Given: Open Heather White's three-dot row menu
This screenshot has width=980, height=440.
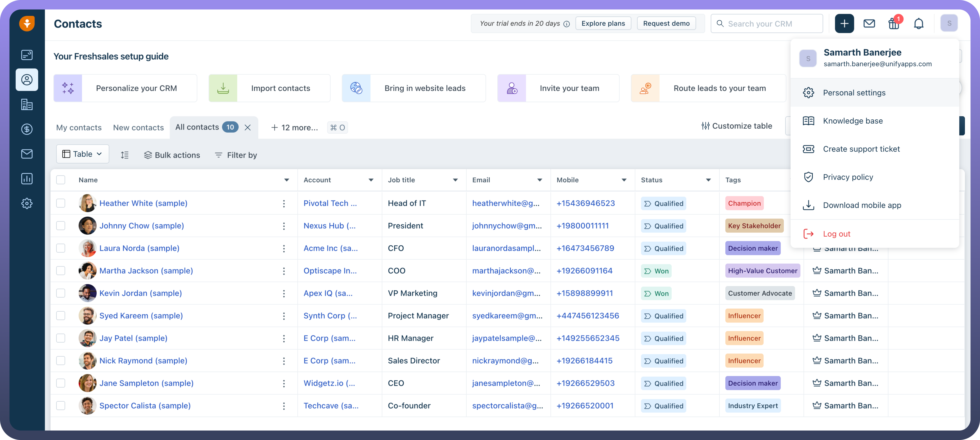Looking at the screenshot, I should coord(284,203).
